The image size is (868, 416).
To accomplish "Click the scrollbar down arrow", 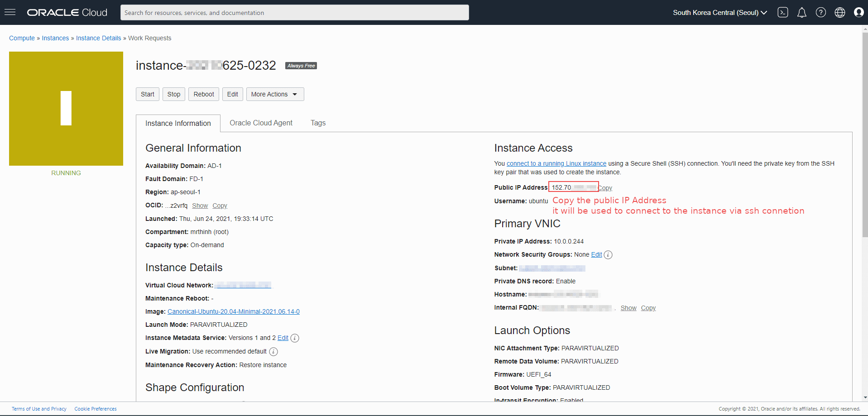I will point(865,397).
